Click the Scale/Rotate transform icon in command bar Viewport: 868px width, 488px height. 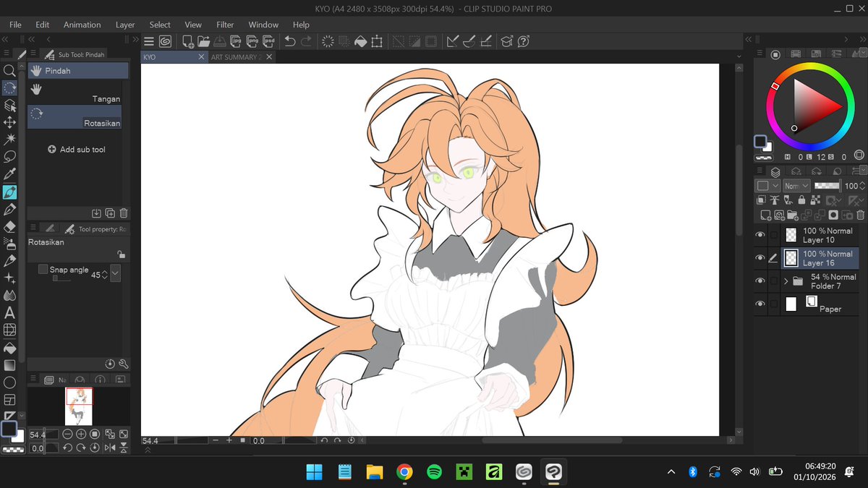point(377,41)
